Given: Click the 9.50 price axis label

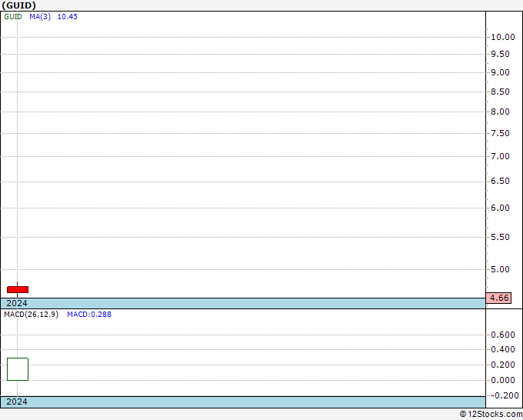Looking at the screenshot, I should (x=500, y=54).
